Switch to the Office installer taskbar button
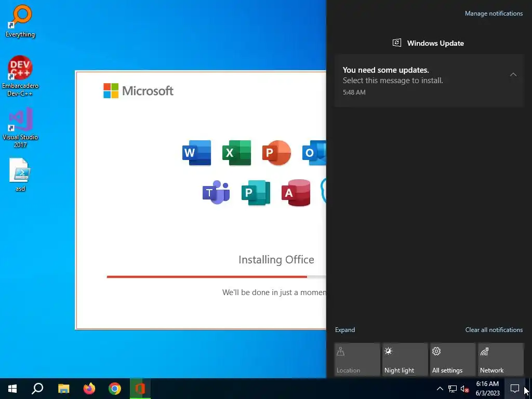 point(140,389)
